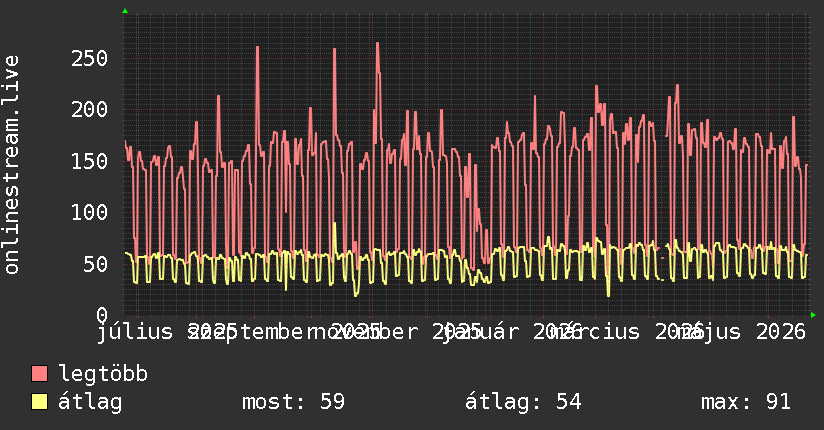
Task: Select the yellow swatch's 'átlag' legend label
Action: point(90,402)
